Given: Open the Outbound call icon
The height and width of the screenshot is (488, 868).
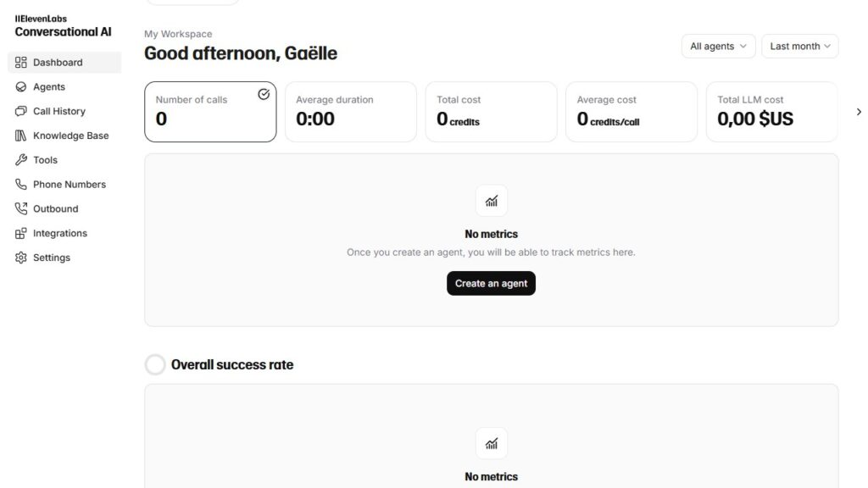Looking at the screenshot, I should click(20, 208).
